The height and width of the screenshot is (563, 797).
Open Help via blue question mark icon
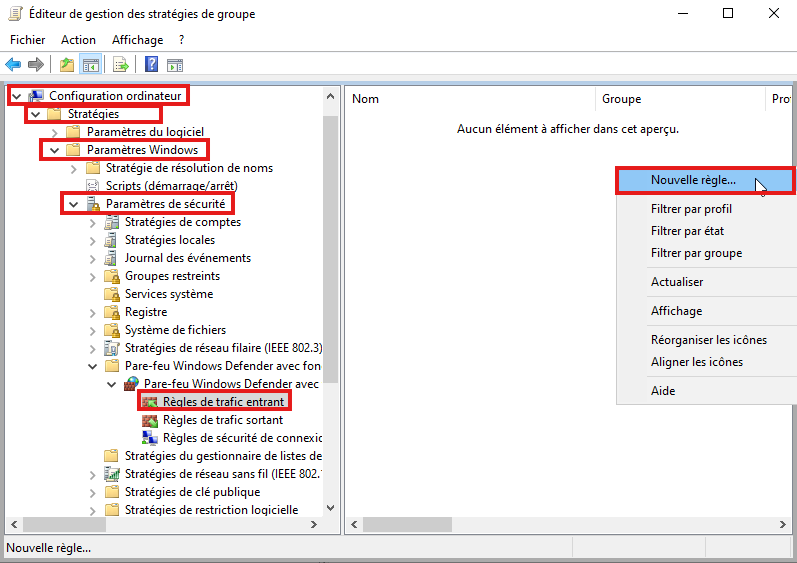[x=151, y=65]
